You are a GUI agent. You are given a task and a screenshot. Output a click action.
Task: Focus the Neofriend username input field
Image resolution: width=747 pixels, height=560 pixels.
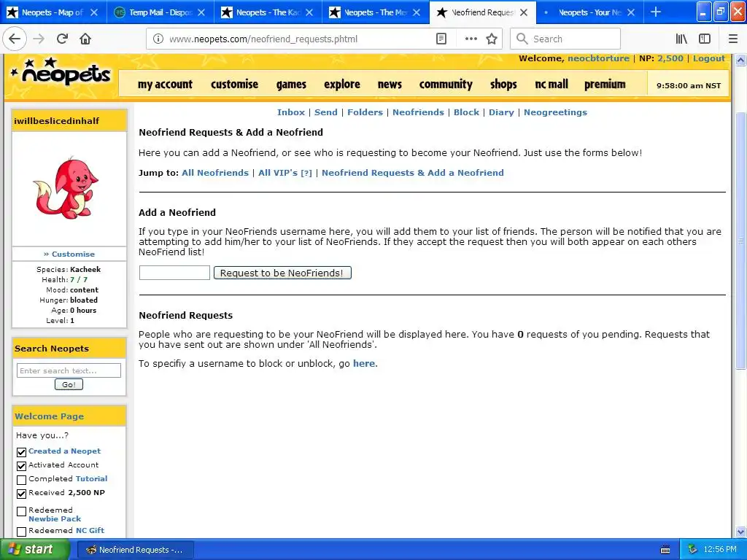(174, 273)
